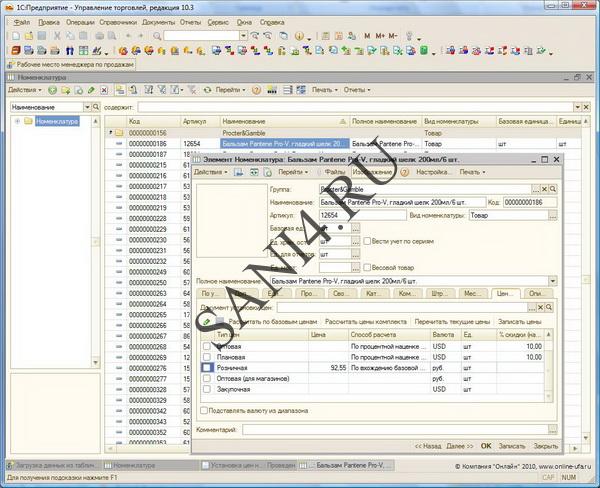Click the binoculars icon in second toolbar
Viewport: 600px width, 488px height.
coord(70,51)
